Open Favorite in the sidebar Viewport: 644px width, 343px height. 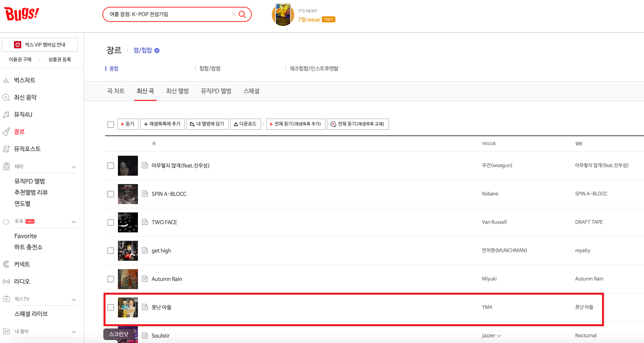[26, 236]
